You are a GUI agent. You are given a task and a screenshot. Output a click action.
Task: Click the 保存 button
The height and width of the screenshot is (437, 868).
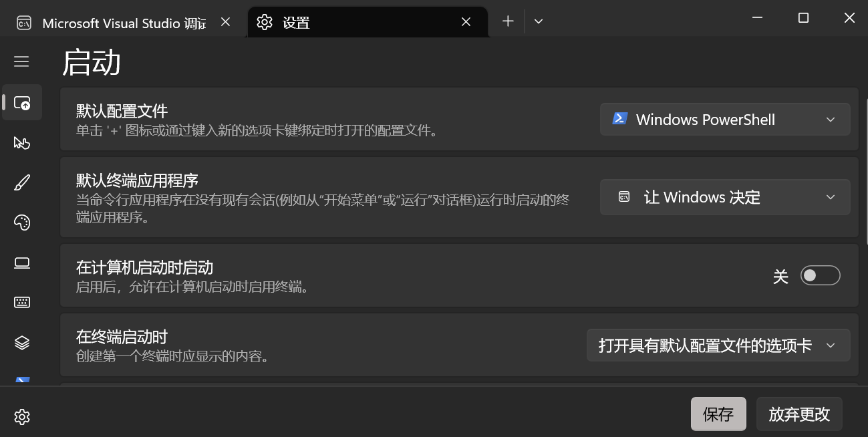[x=718, y=414]
